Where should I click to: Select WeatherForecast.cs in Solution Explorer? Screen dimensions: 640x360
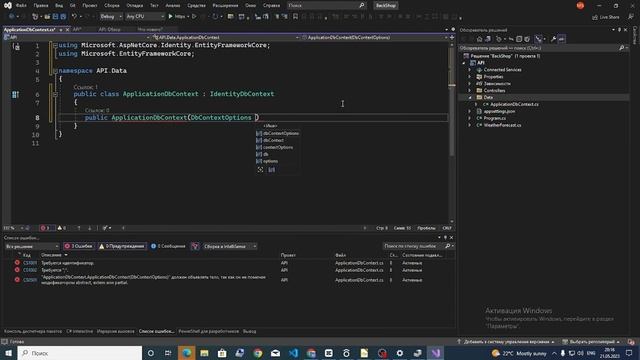(x=502, y=125)
